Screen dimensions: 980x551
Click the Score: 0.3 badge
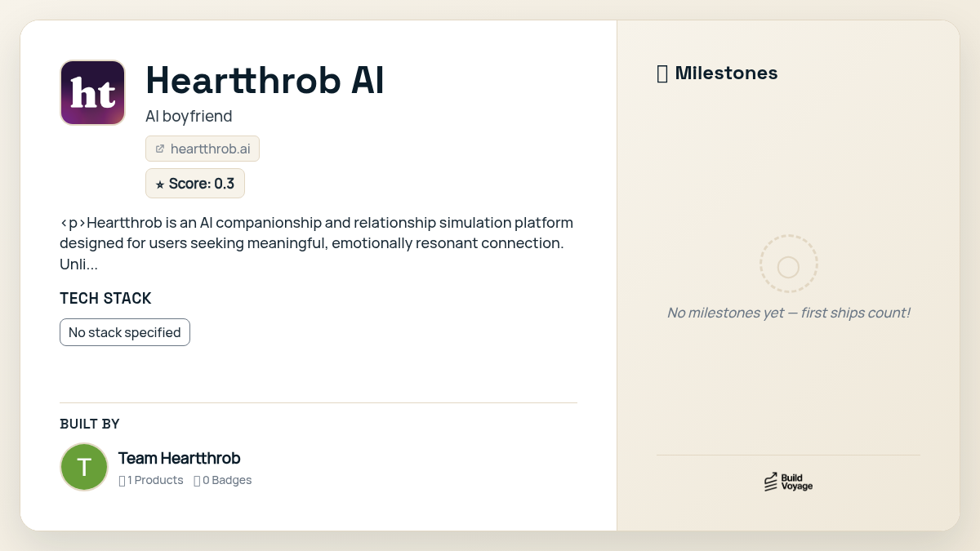pos(195,184)
